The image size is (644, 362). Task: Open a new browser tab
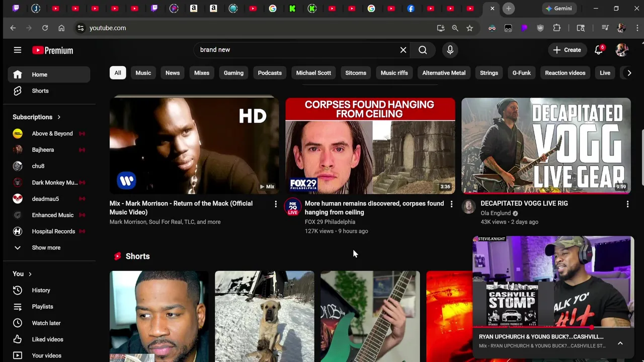pos(509,9)
